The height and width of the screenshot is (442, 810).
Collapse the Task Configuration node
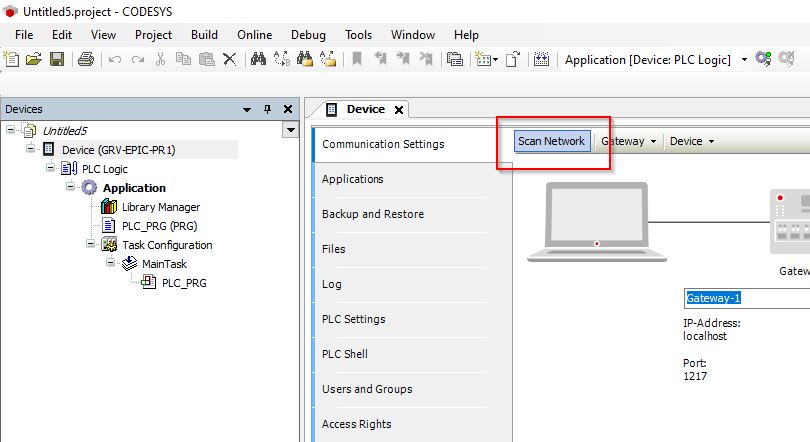tap(90, 244)
